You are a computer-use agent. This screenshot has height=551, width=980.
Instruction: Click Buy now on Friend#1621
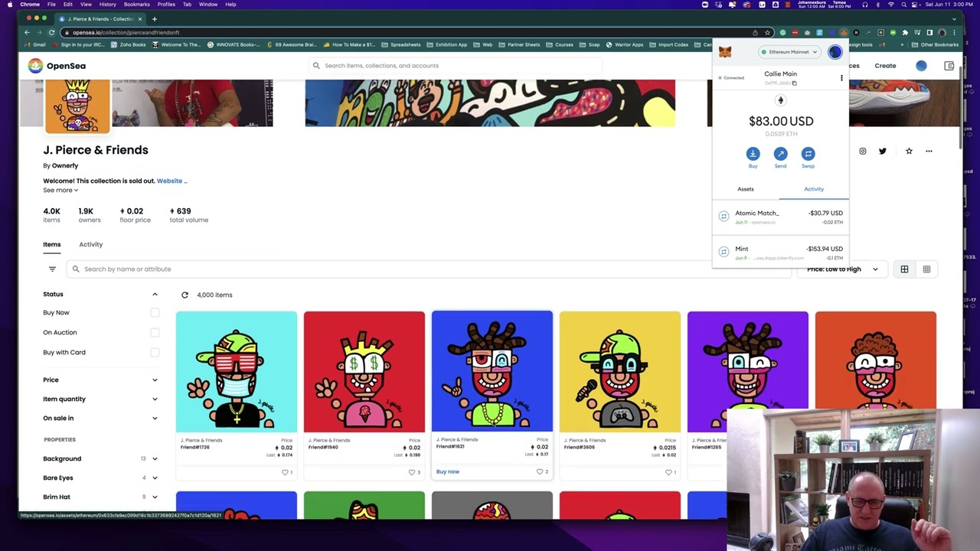pyautogui.click(x=448, y=472)
